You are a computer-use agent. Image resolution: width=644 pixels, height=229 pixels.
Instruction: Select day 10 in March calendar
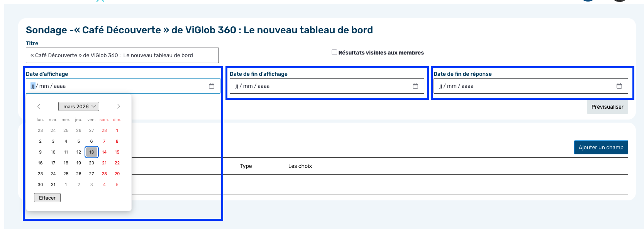(53, 152)
